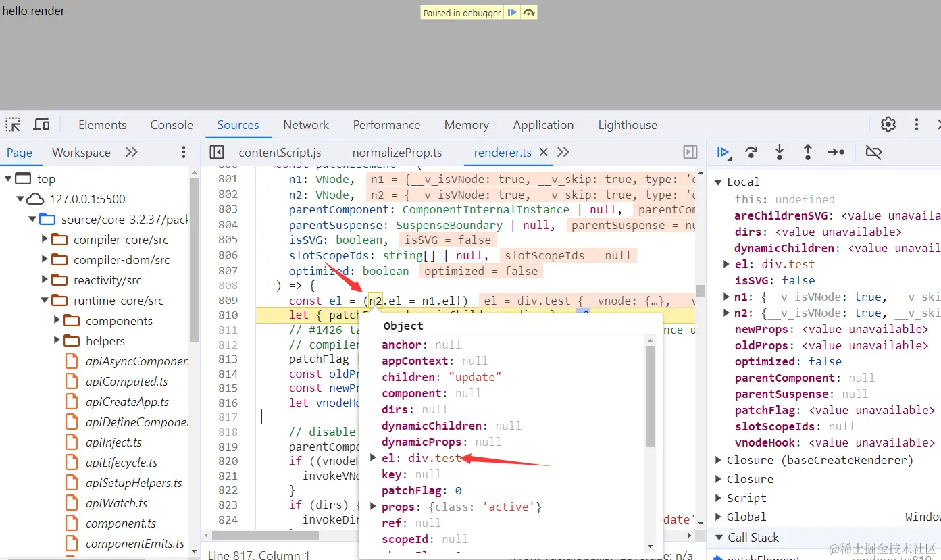Collapse the Local scope section

click(x=719, y=182)
